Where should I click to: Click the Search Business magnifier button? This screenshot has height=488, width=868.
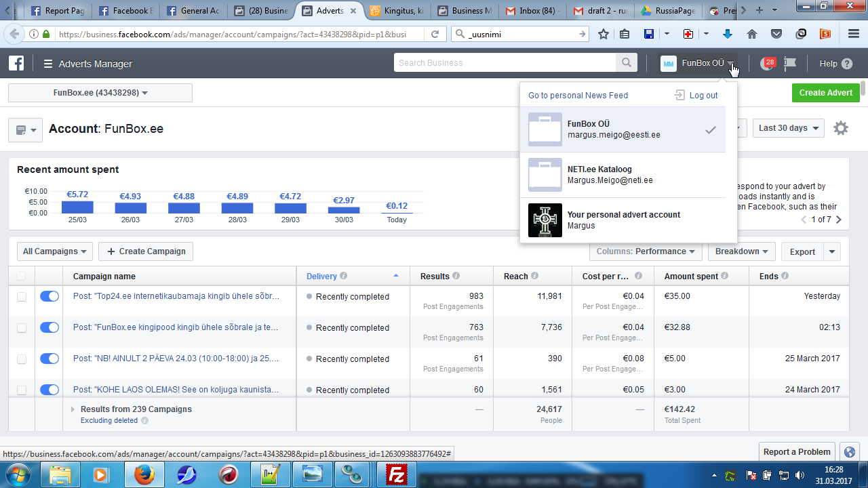coord(627,63)
